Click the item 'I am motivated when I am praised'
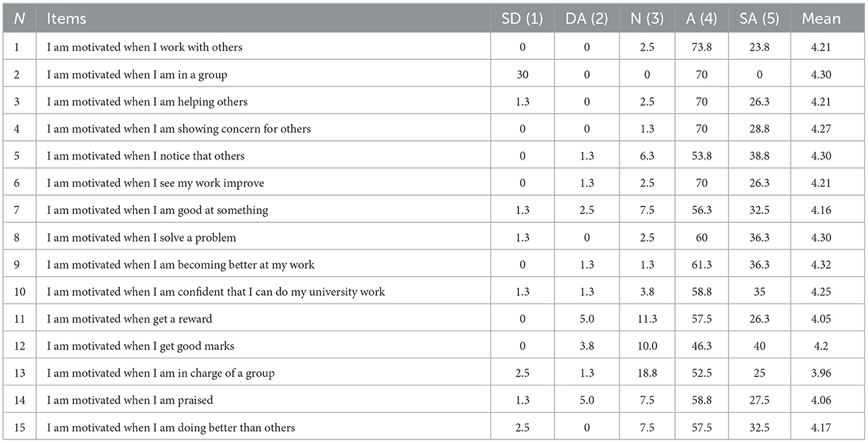868x443 pixels. pyautogui.click(x=130, y=400)
